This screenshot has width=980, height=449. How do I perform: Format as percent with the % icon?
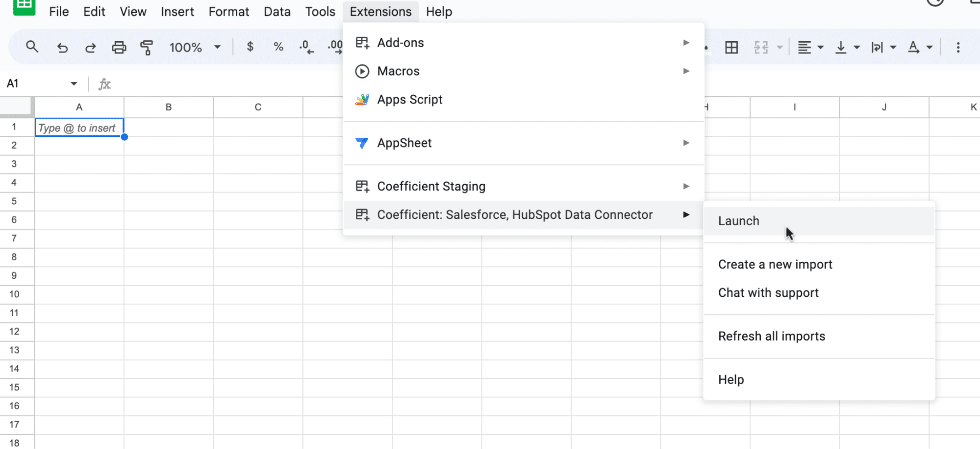tap(278, 47)
